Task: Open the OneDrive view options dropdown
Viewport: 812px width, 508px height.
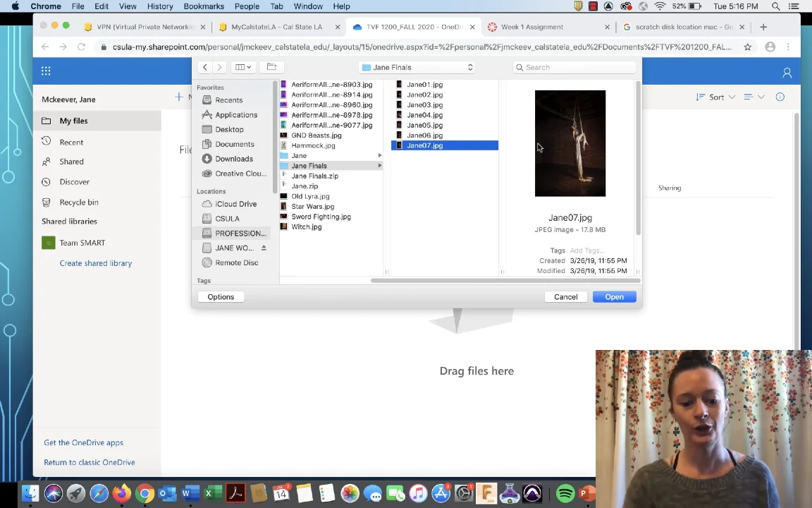Action: click(754, 97)
